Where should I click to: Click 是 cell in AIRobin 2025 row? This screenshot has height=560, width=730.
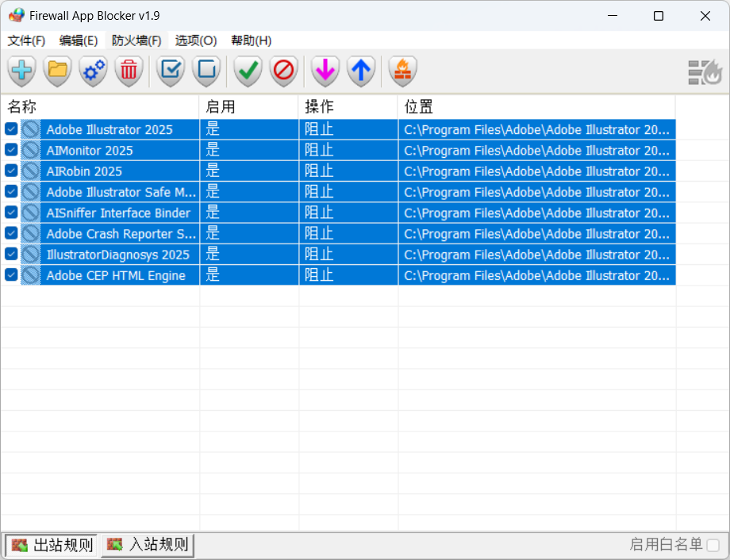pyautogui.click(x=249, y=171)
